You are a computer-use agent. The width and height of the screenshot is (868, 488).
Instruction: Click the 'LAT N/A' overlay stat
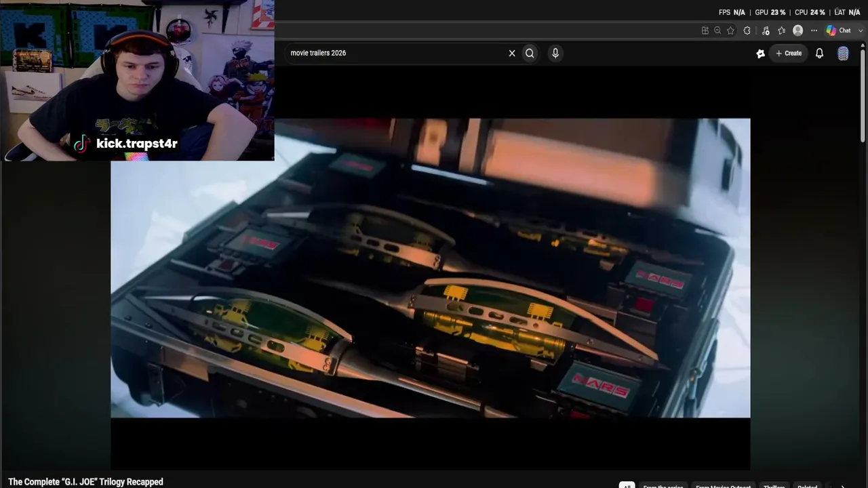point(847,12)
